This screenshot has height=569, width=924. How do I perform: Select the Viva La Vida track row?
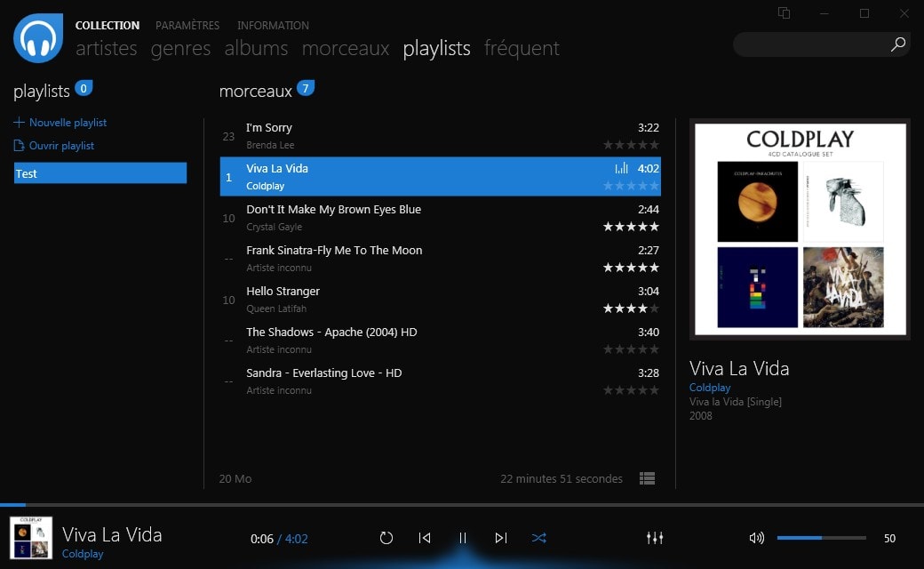[x=440, y=176]
